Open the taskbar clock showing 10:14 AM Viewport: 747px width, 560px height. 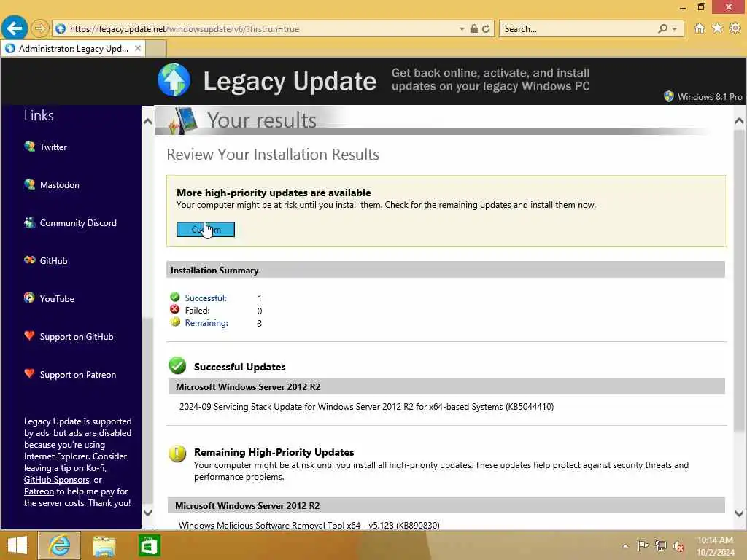click(715, 546)
